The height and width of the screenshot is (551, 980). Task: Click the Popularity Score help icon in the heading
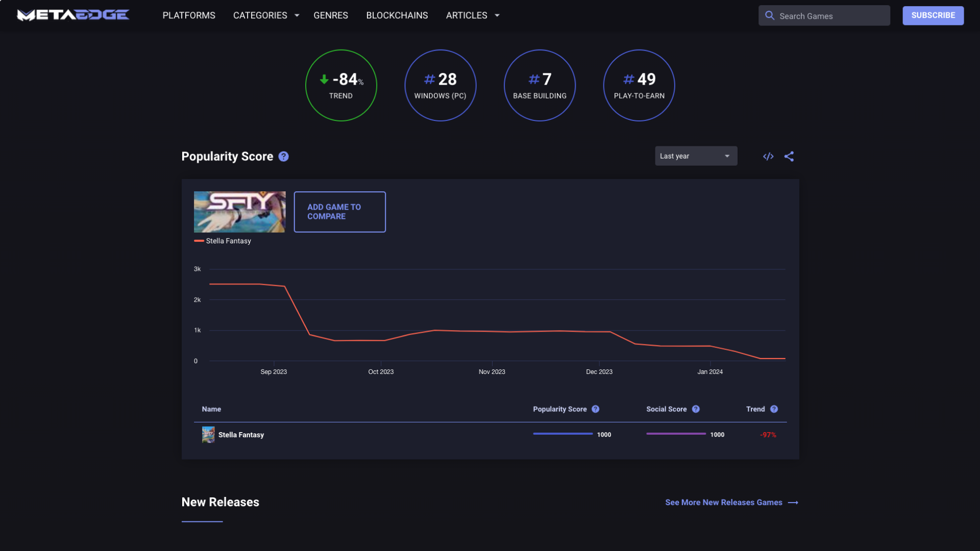click(284, 157)
